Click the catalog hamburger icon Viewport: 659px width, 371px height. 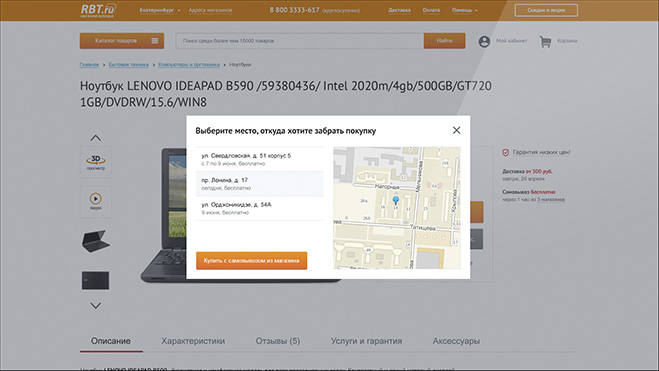[x=155, y=41]
